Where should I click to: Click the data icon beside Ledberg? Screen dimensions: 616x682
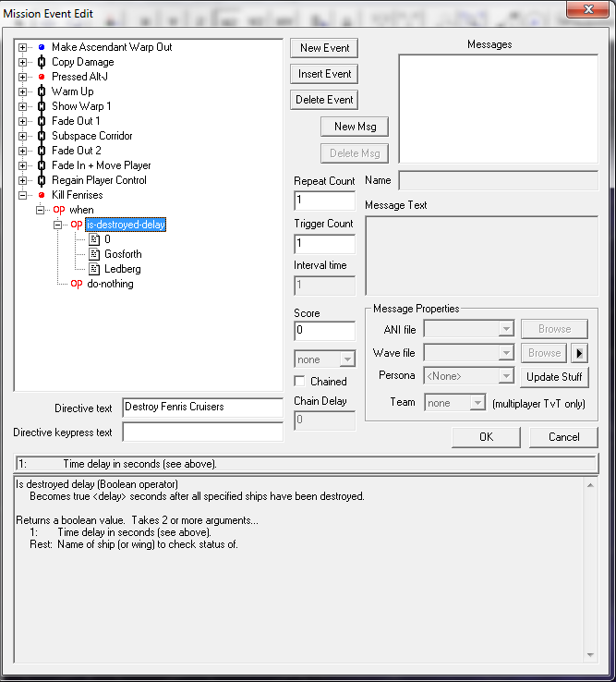point(94,269)
